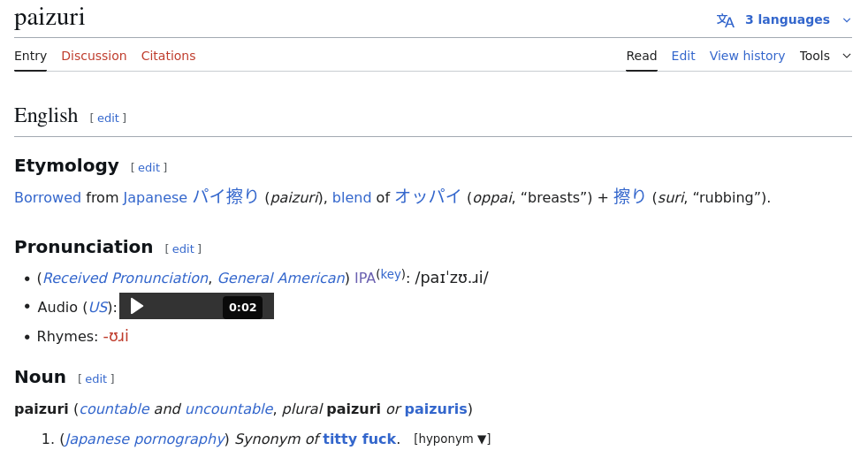Click the translate languages icon
The image size is (868, 458).
725,19
